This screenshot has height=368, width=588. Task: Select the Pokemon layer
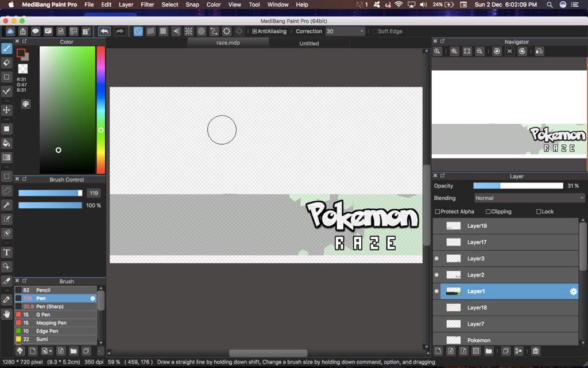[x=509, y=340]
